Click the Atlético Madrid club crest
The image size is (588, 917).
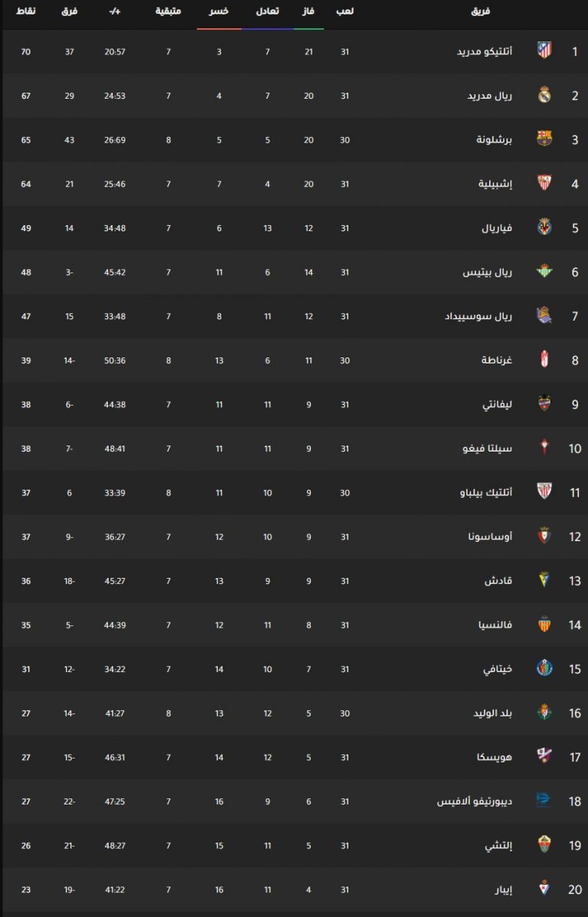(544, 51)
